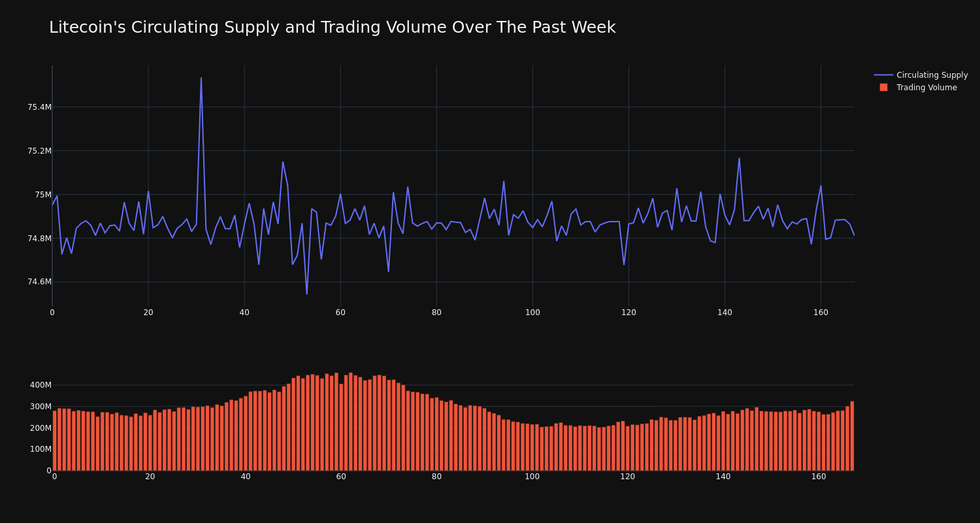
Task: Click the 20 tick on supply chart x-axis
Action: tap(148, 312)
